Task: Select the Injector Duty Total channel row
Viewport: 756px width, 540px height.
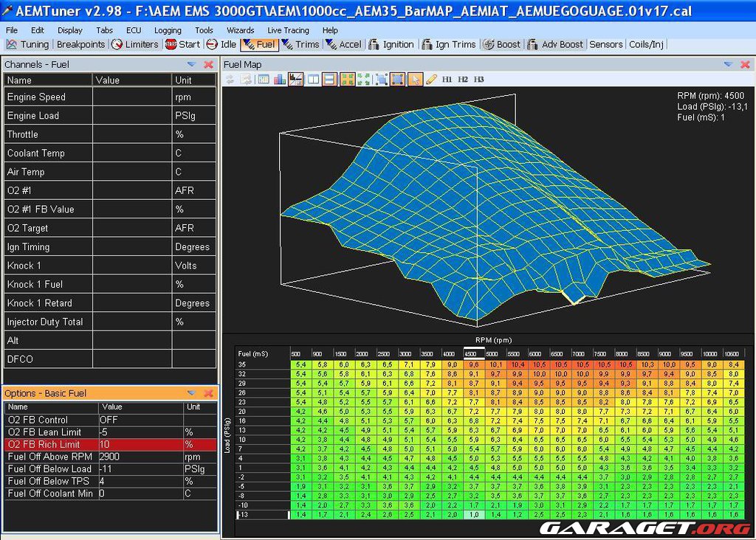Action: pos(110,322)
